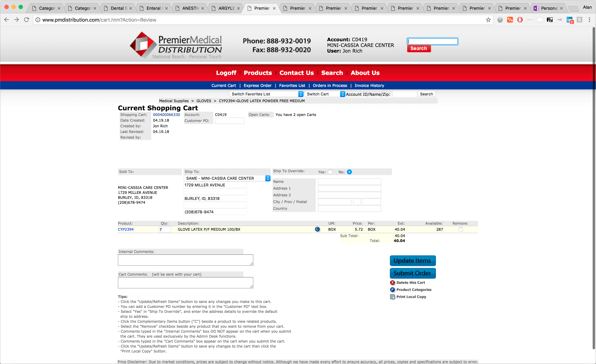
Task: Open shopping cart number 000400066330
Action: tap(166, 115)
